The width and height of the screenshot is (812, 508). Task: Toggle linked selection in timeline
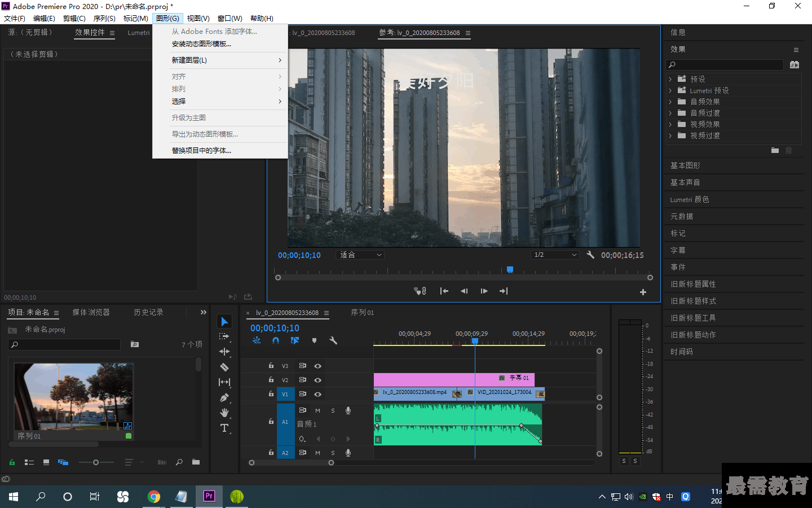[294, 340]
